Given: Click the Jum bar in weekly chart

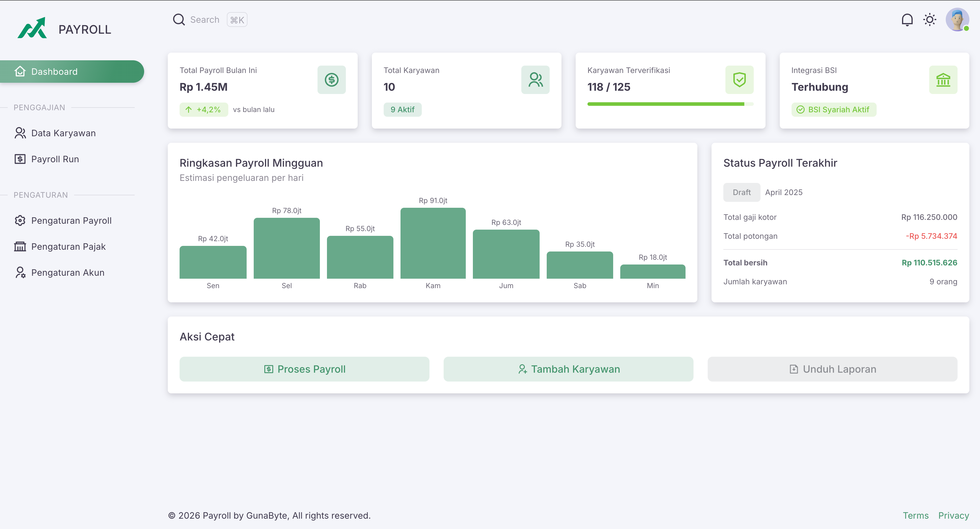Looking at the screenshot, I should tap(506, 254).
